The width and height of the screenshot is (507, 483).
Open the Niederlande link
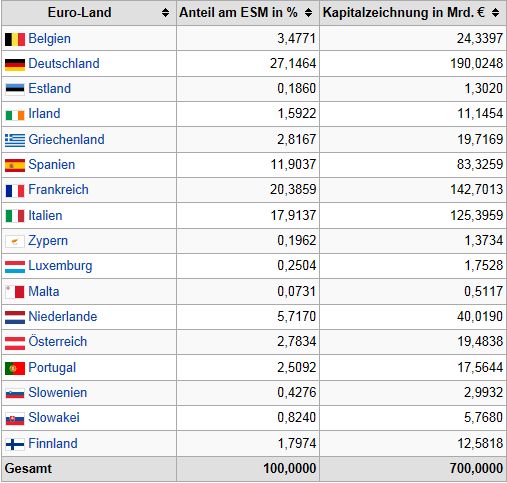point(63,316)
